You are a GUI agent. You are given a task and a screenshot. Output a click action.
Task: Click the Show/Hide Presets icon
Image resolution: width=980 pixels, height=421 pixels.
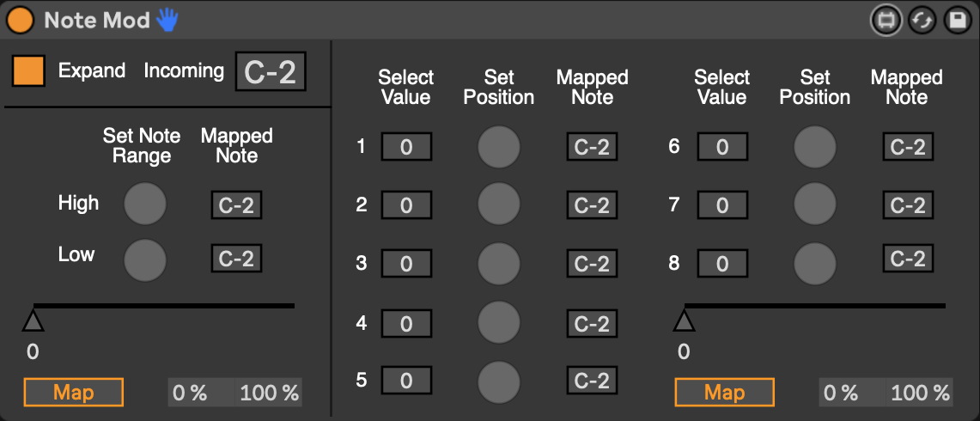(886, 21)
